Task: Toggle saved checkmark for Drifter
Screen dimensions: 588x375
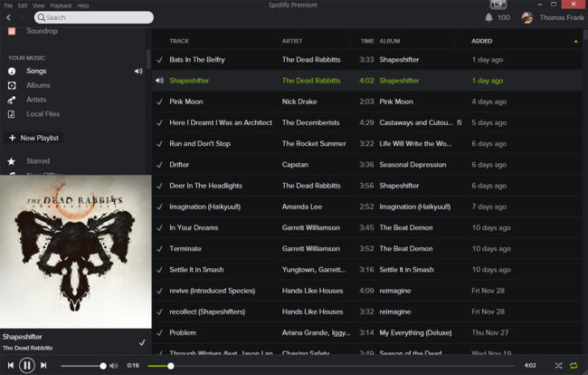Action: (160, 165)
